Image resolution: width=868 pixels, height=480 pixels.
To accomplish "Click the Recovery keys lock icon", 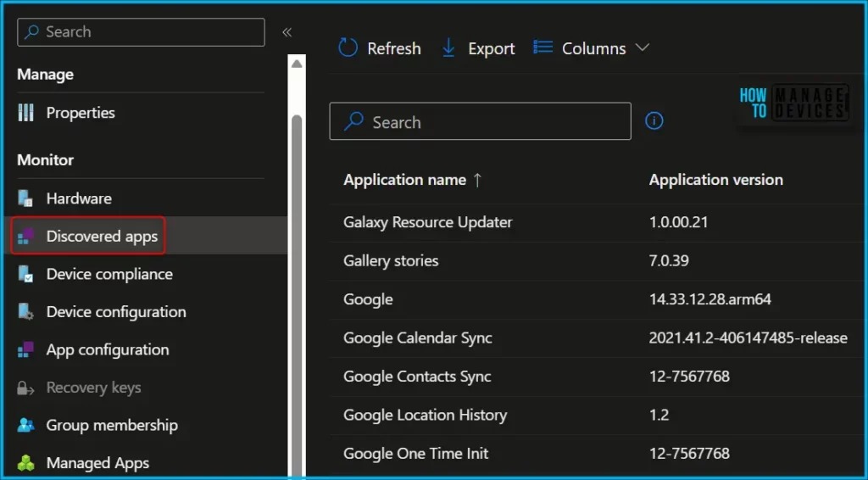I will coord(25,388).
